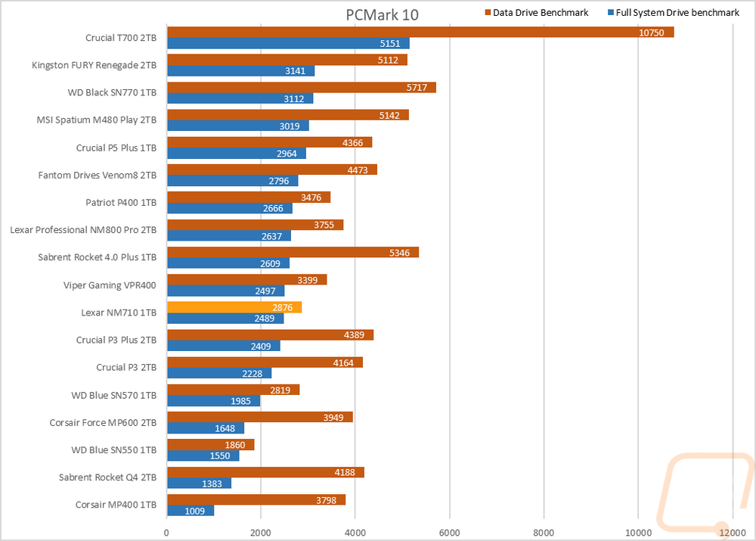756x541 pixels.
Task: Click the 'Lexar Professional NM800 Pro 2TB' label
Action: coord(83,230)
